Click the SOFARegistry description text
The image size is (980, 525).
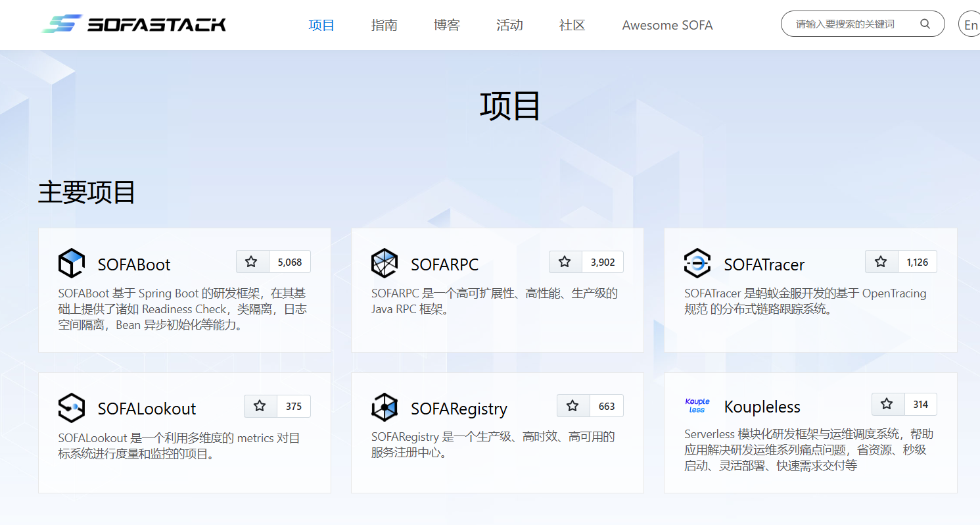coord(493,444)
